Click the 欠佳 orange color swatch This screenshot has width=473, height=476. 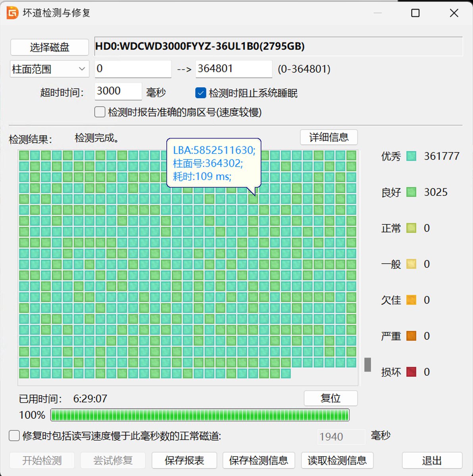tap(411, 300)
